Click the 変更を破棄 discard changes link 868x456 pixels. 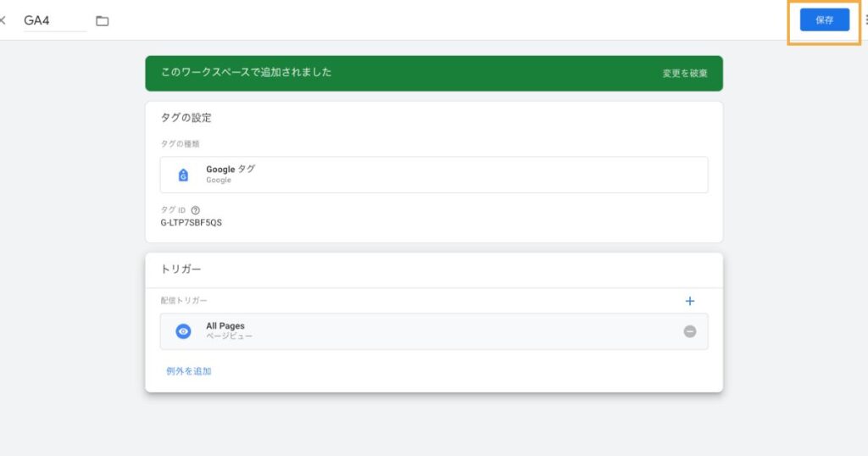tap(685, 73)
